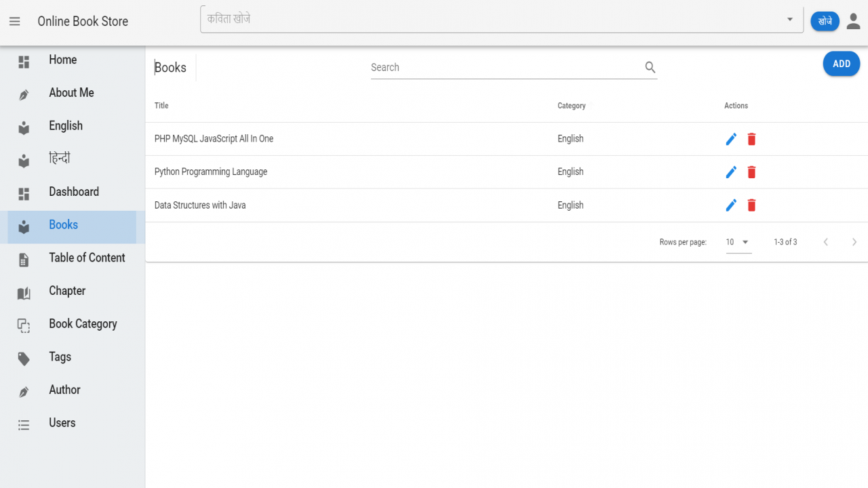
Task: Click the "1-3 of 3" pagination text
Action: [x=785, y=242]
